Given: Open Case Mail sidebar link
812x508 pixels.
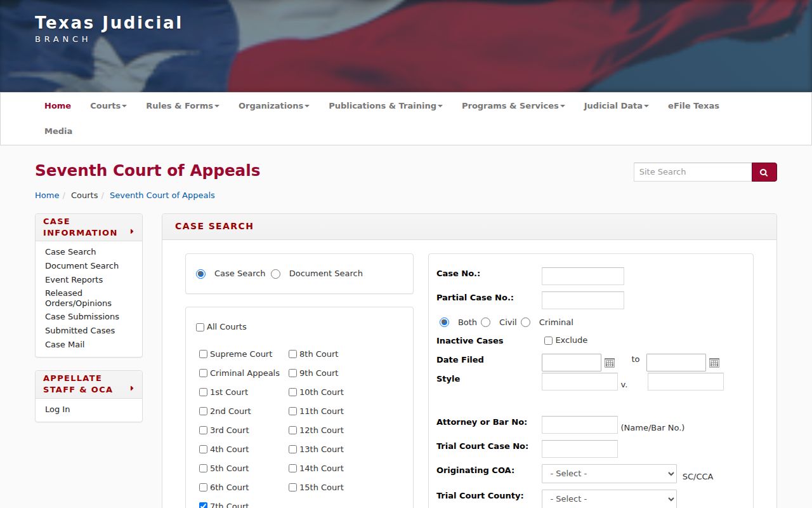Looking at the screenshot, I should tap(65, 345).
